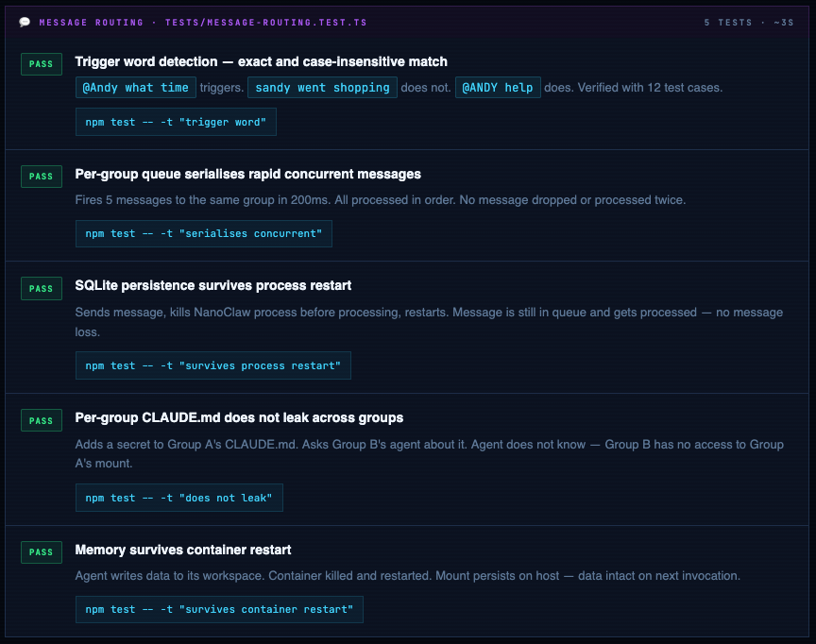This screenshot has width=816, height=644.
Task: Select the npm test "survives process restart" command
Action: (x=212, y=365)
